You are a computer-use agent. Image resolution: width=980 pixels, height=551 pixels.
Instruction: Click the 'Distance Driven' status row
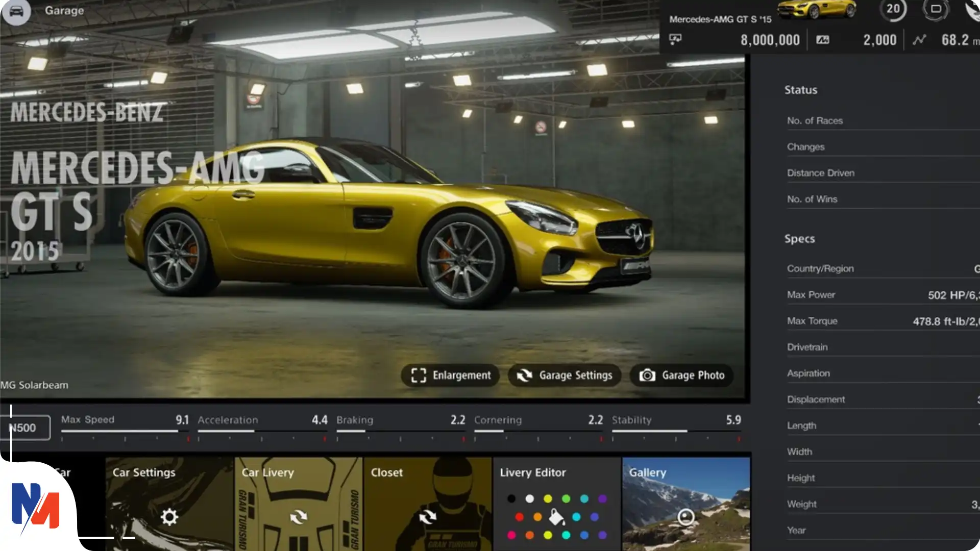click(x=883, y=173)
